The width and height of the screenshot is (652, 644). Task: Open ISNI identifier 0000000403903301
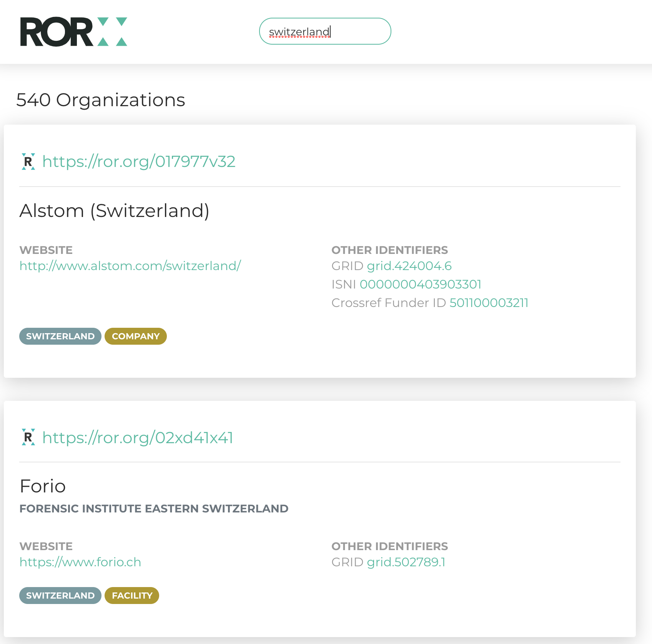pos(420,284)
